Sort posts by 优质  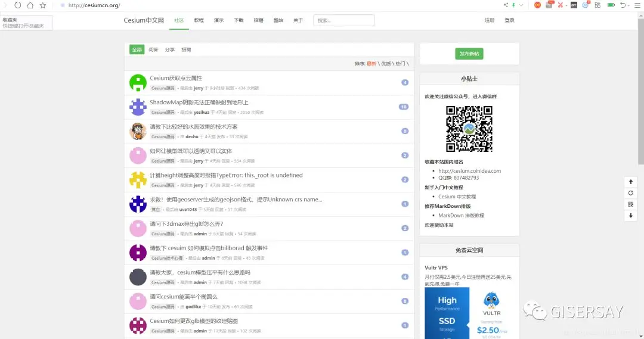click(x=386, y=64)
